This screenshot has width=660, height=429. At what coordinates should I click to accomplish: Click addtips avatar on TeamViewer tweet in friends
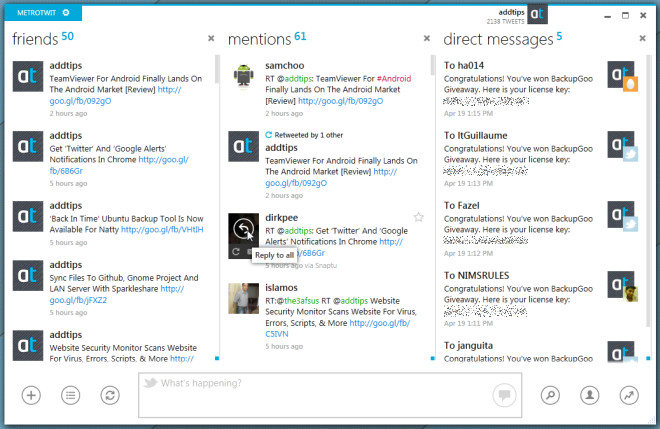tap(28, 76)
